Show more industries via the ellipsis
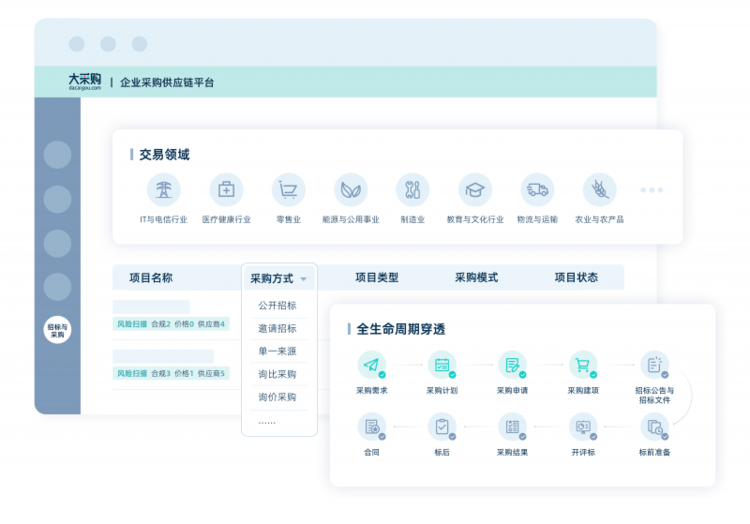 point(651,190)
